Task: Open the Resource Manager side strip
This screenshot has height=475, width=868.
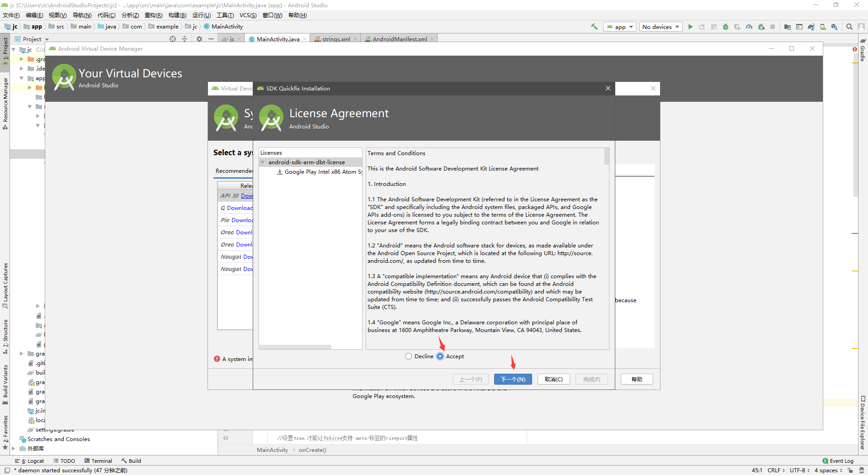Action: pyautogui.click(x=5, y=103)
